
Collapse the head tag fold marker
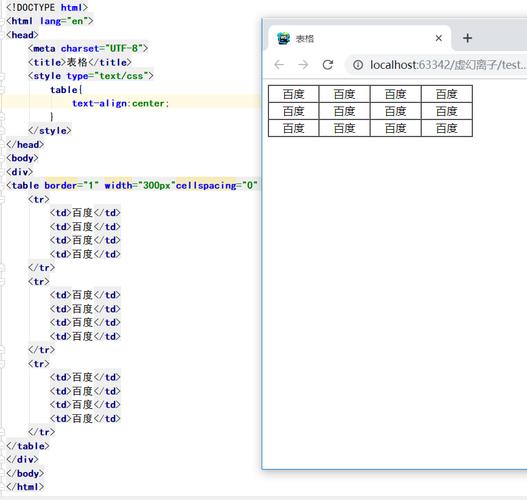[2, 35]
